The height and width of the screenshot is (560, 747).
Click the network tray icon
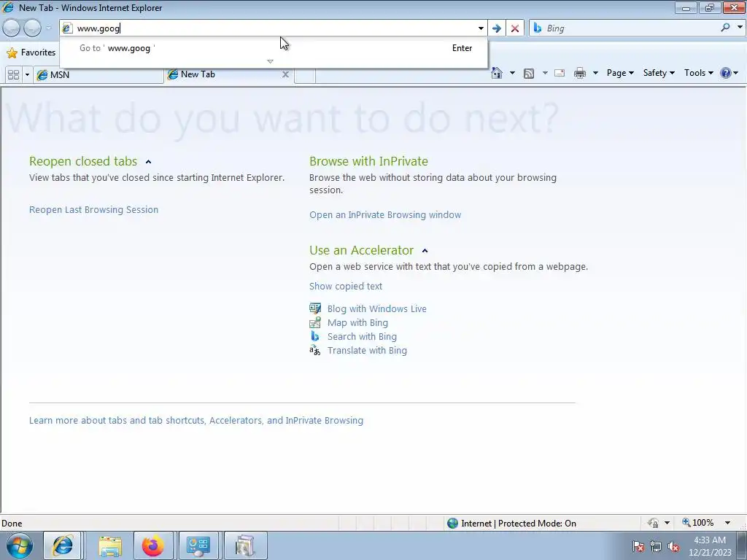pyautogui.click(x=656, y=547)
